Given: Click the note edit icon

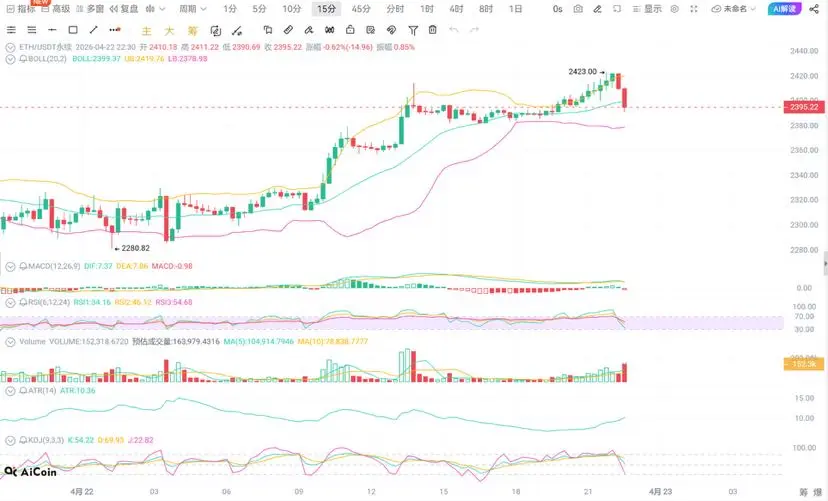Looking at the screenshot, I should 371,30.
